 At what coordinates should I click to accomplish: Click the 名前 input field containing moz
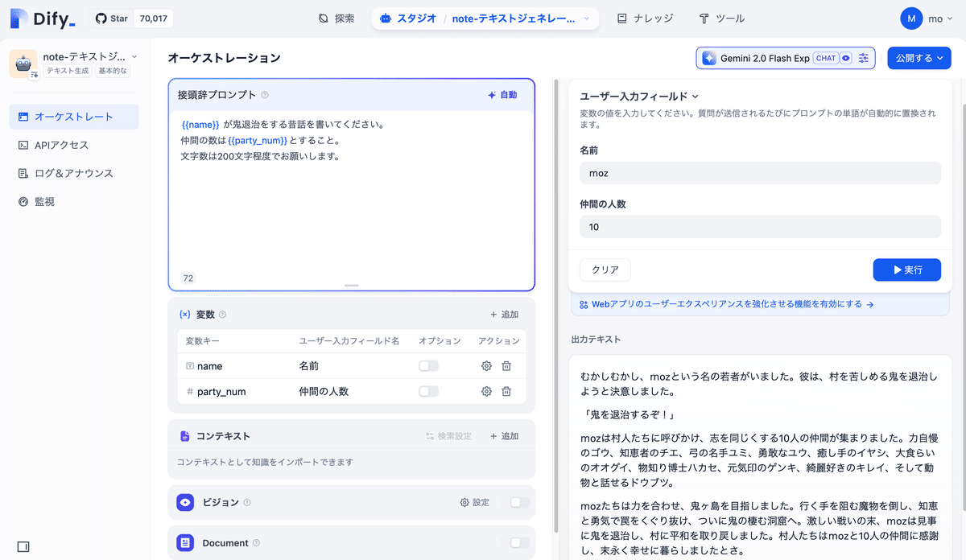[x=760, y=172]
